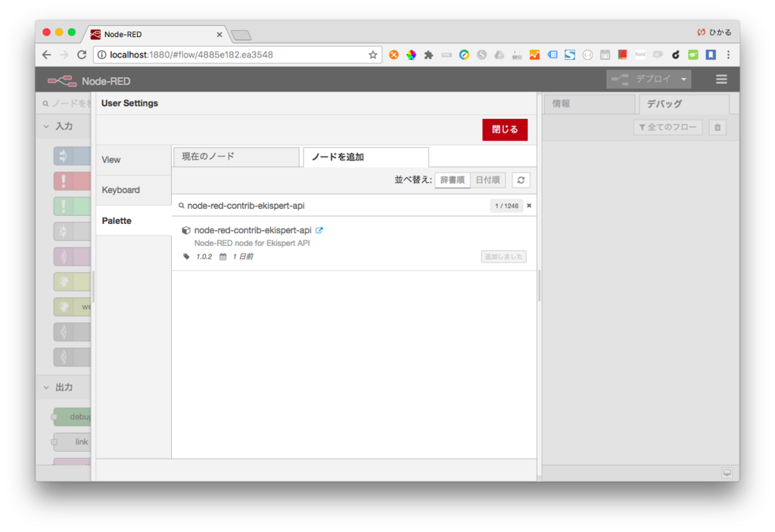Switch to the 現在のノード tab
Viewport: 775px width, 532px height.
click(x=236, y=157)
